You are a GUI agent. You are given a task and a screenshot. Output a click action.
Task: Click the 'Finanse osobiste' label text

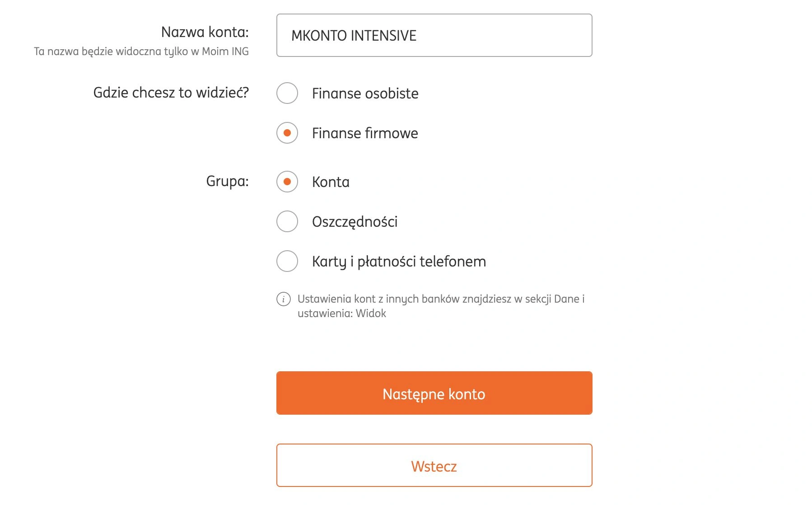pyautogui.click(x=365, y=94)
